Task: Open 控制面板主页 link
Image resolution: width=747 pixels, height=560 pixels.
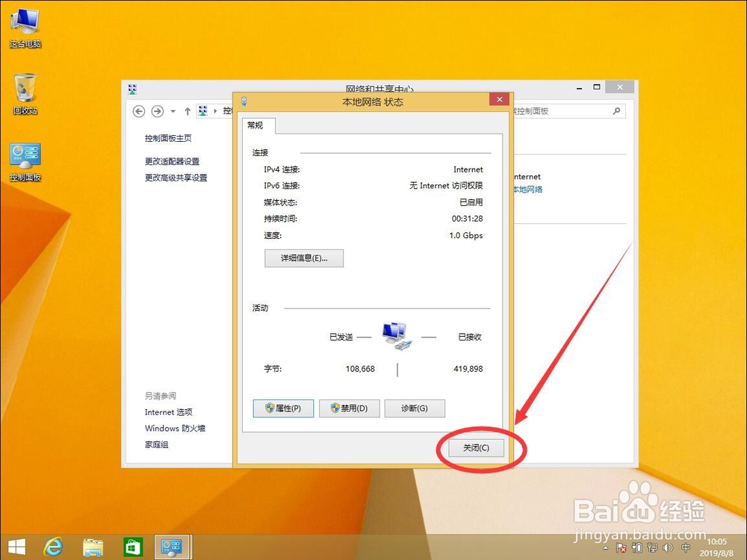Action: tap(168, 138)
